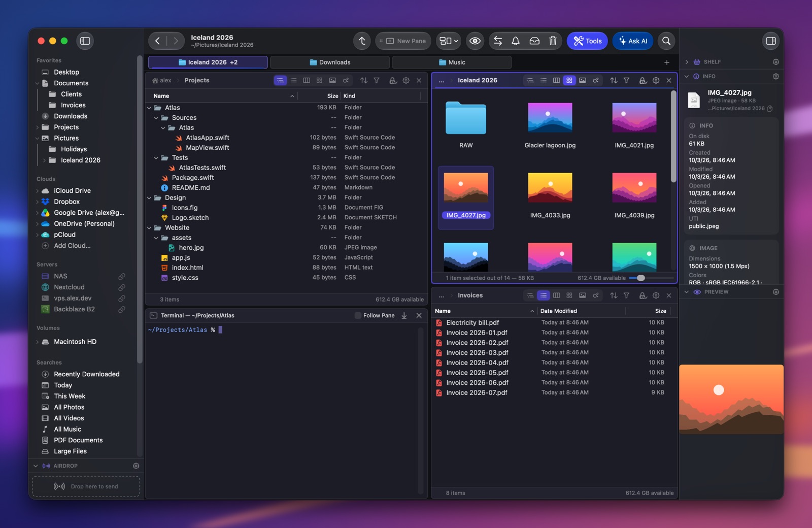This screenshot has width=812, height=528.
Task: Go up to the parent folder
Action: (362, 41)
